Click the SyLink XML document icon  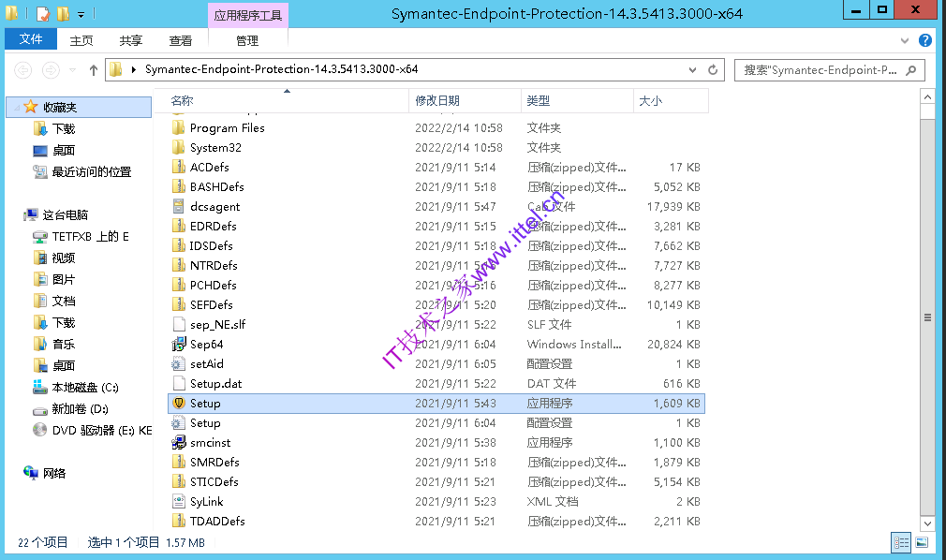(x=178, y=501)
